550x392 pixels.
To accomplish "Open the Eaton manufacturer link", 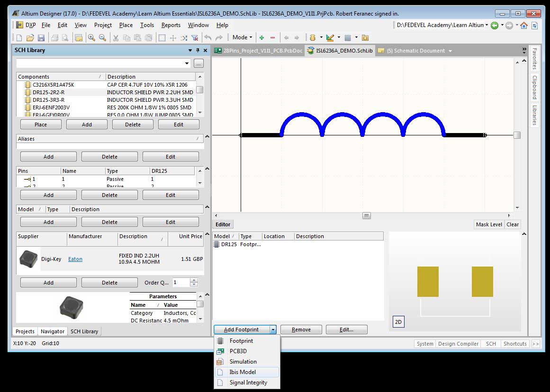I will coord(75,259).
